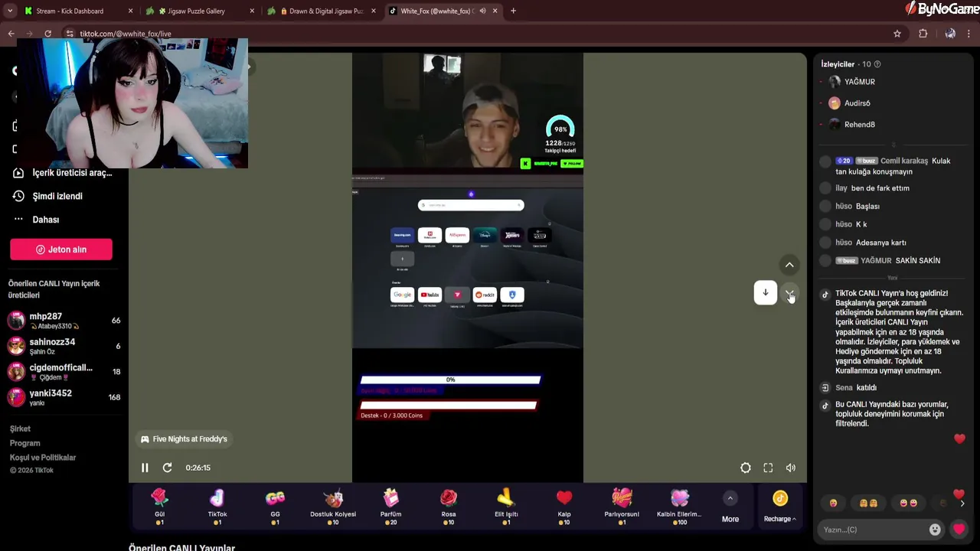Viewport: 980px width, 551px height.
Task: Click the 0:26:15 stream timer
Action: pyautogui.click(x=198, y=468)
